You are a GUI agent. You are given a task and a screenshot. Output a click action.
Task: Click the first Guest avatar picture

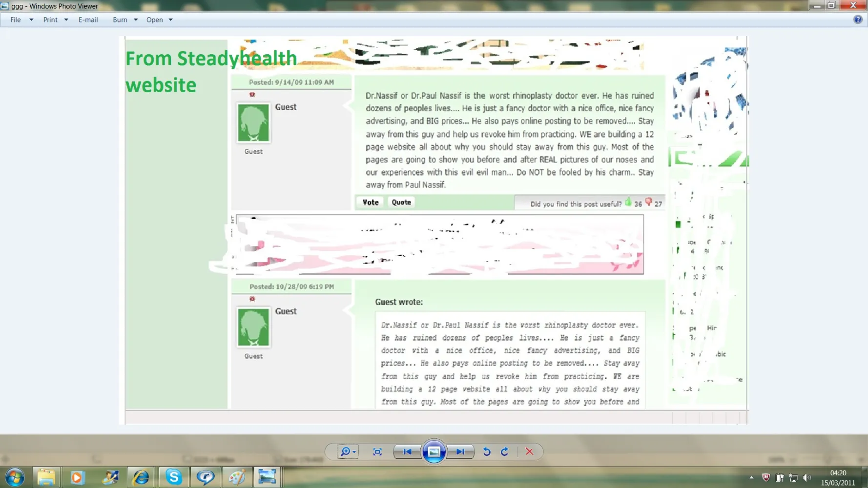253,123
